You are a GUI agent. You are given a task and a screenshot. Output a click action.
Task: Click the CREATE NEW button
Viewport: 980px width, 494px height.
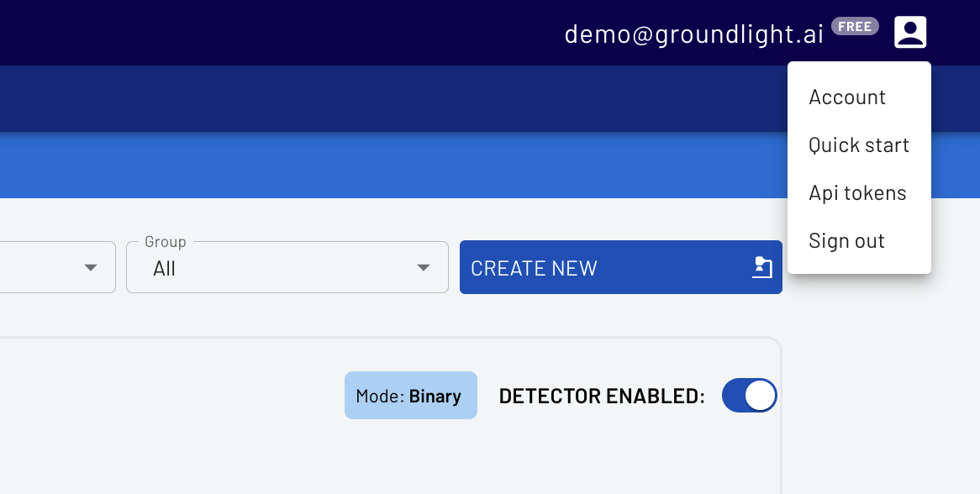click(620, 267)
